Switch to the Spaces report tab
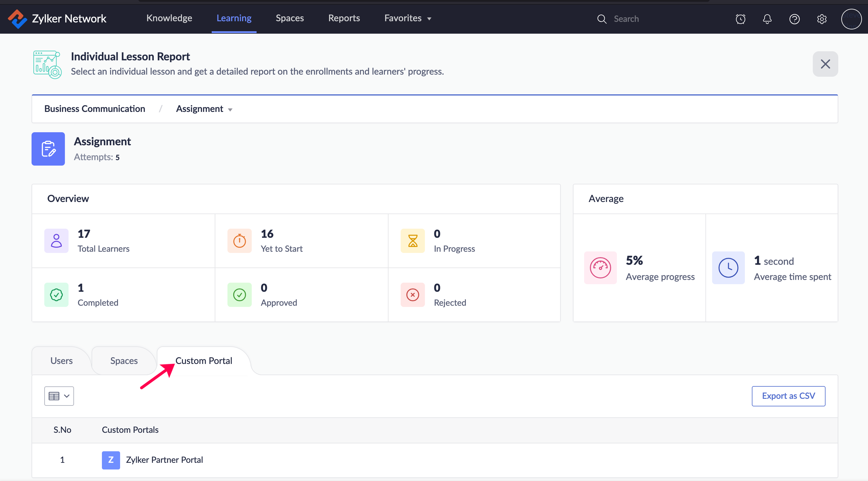Viewport: 868px width, 481px height. (124, 361)
